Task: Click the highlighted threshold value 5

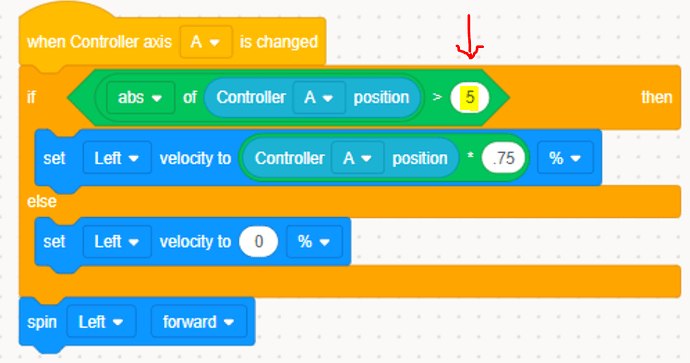Action: (470, 97)
